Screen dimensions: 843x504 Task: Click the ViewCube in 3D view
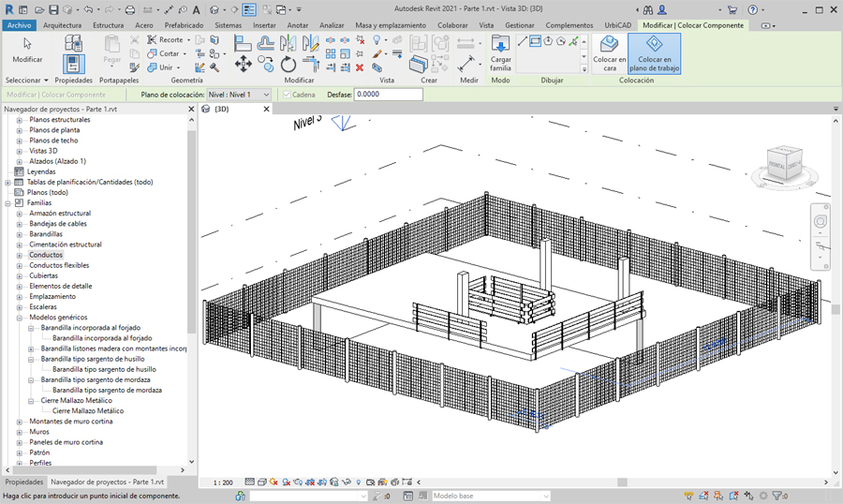coord(784,163)
